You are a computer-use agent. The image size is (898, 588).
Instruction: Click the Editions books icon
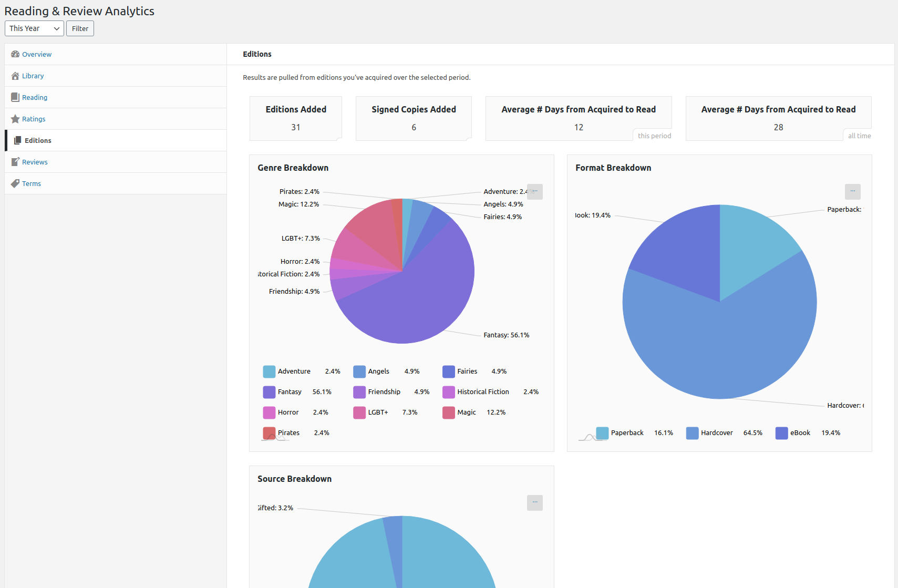click(x=17, y=140)
